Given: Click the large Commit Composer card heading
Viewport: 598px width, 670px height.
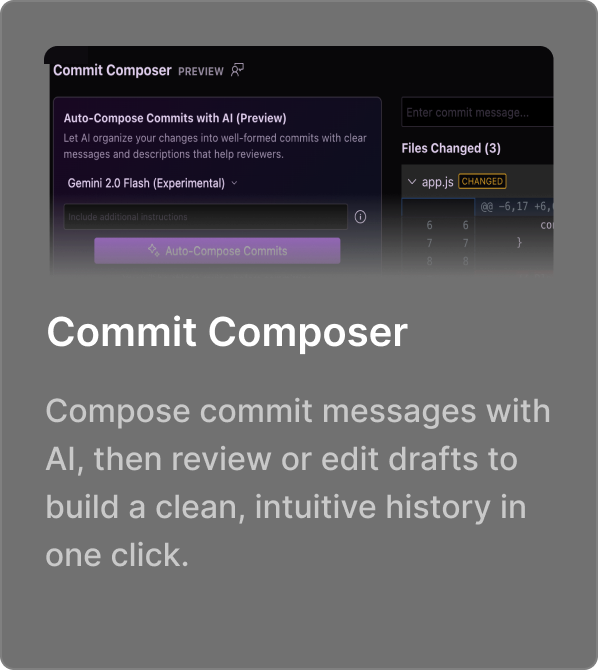Looking at the screenshot, I should [x=227, y=333].
